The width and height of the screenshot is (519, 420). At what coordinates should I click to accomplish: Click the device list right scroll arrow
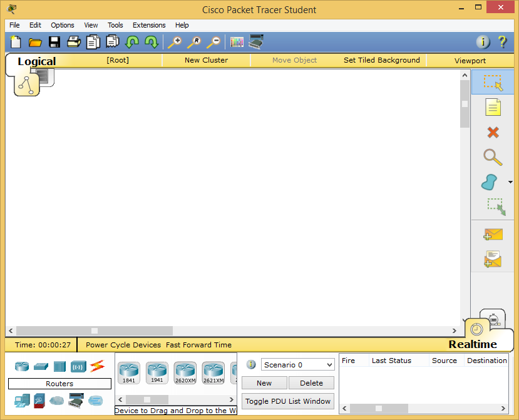tap(232, 399)
